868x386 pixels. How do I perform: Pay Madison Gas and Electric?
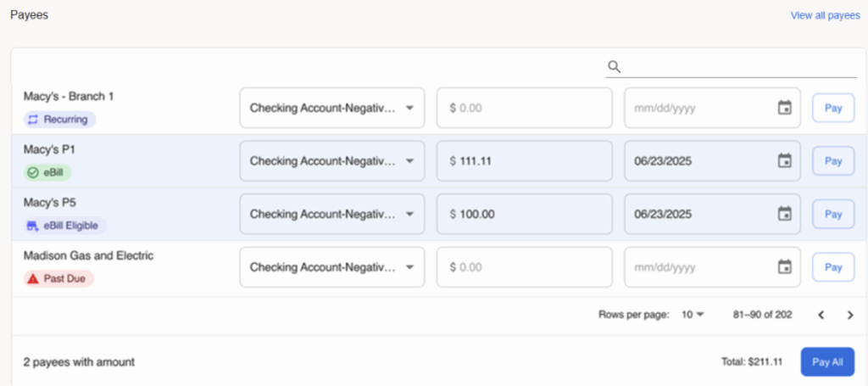click(x=833, y=267)
